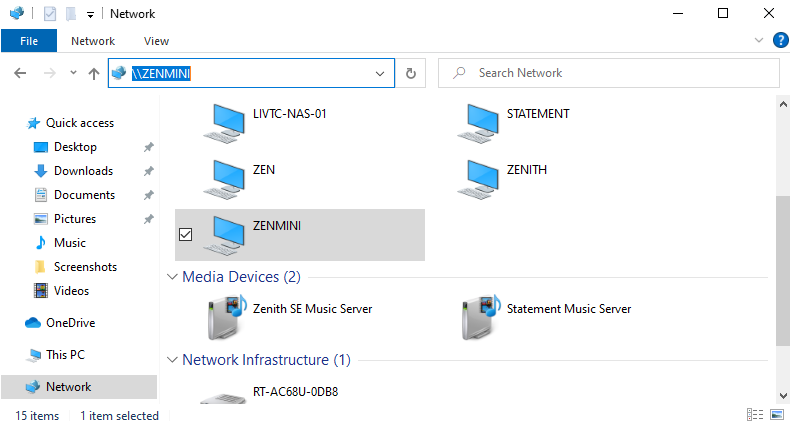
Task: Switch to large icons view in status bar
Action: 777,415
